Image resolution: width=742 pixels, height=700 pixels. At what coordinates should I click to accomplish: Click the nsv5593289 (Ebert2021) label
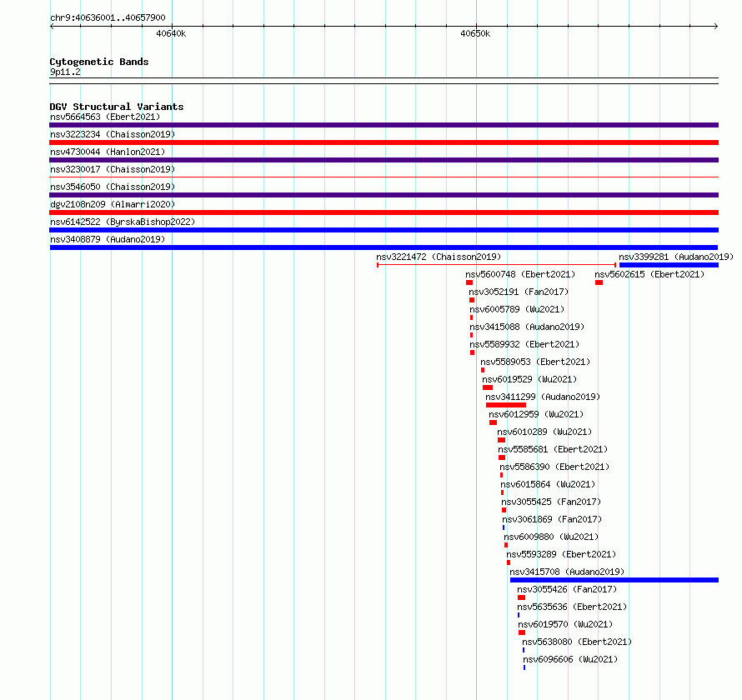[x=561, y=554]
